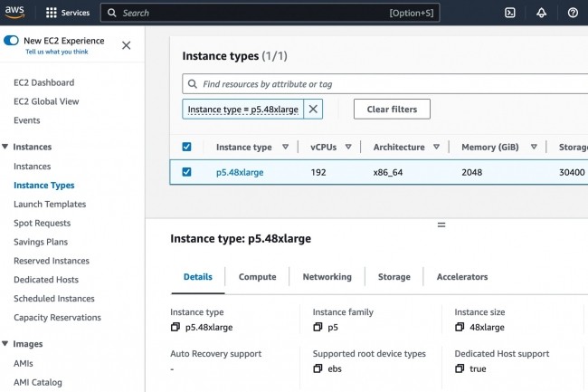Open AMI Catalog
Image resolution: width=588 pixels, height=392 pixels.
[x=38, y=382]
